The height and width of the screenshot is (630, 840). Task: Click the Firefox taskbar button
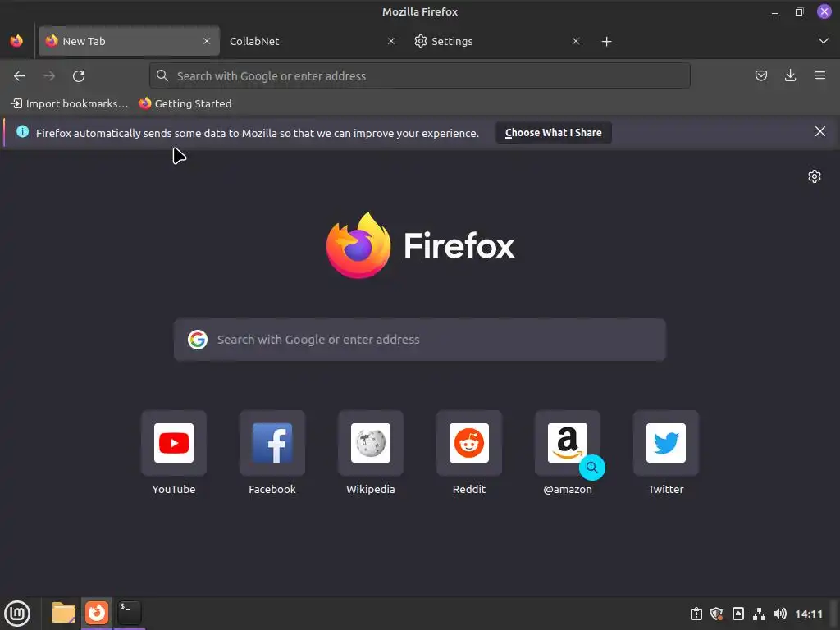tap(97, 613)
